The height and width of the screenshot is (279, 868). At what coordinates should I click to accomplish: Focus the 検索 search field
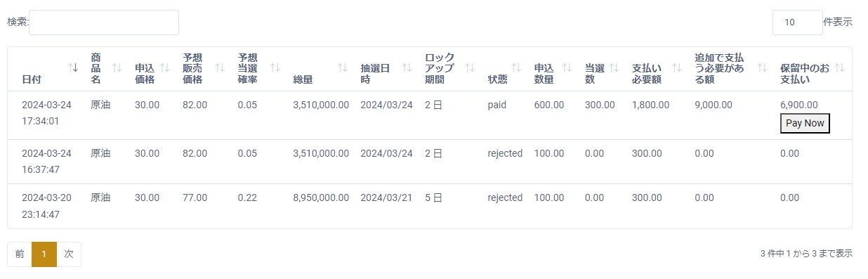[x=104, y=22]
